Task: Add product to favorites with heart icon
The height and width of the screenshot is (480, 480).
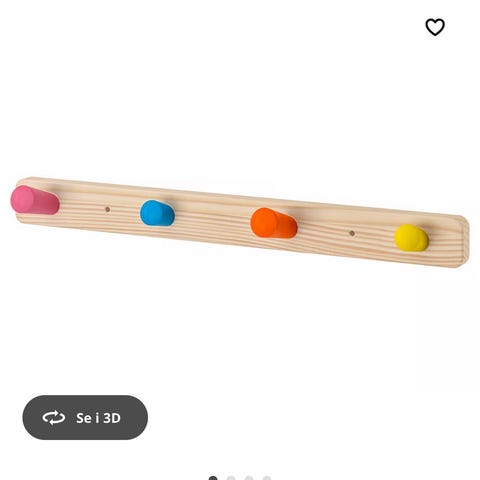Action: (435, 27)
